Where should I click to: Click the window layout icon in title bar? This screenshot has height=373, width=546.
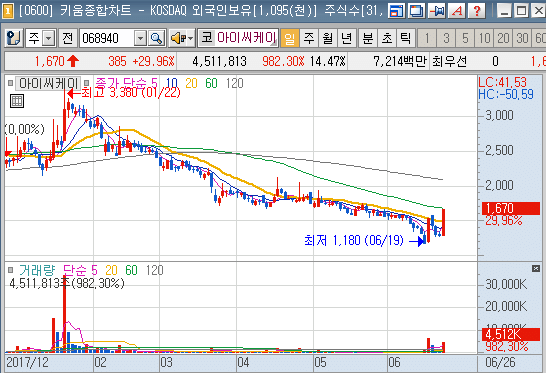pyautogui.click(x=396, y=11)
